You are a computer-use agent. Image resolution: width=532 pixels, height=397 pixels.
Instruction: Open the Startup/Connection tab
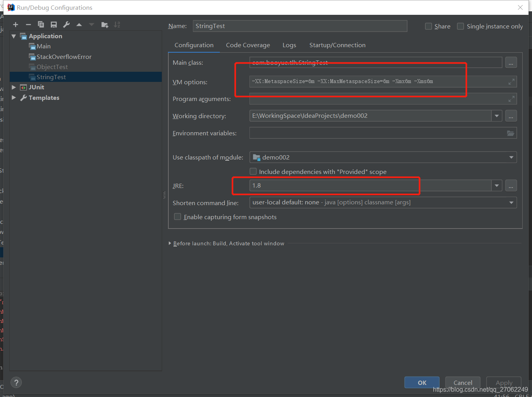coord(337,45)
